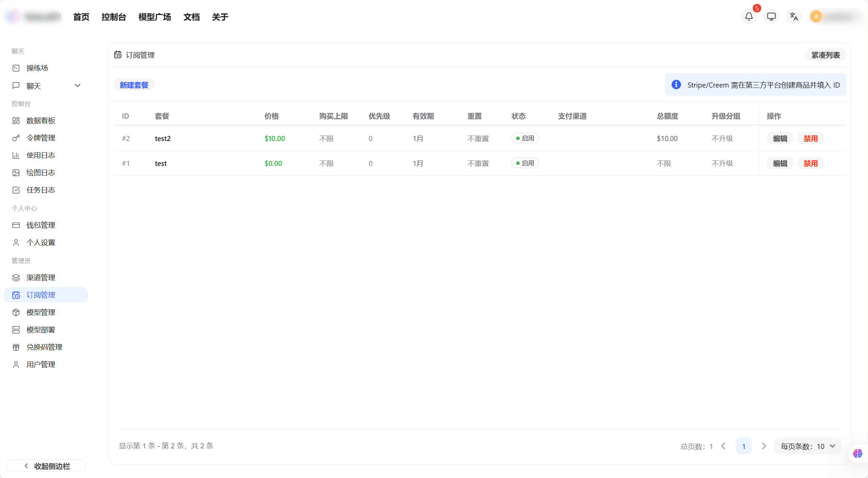The height and width of the screenshot is (478, 868).
Task: Go to the next page arrow
Action: coord(764,446)
